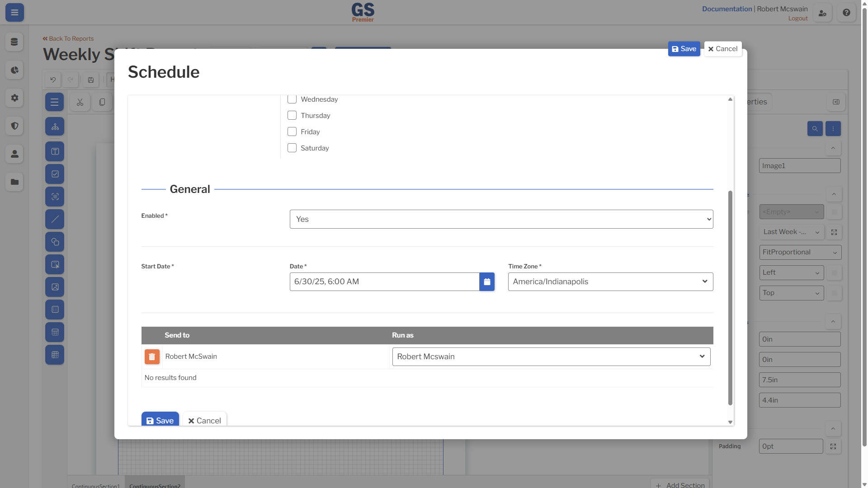This screenshot has height=488, width=868.
Task: Click the bottom Save button in form
Action: (x=160, y=420)
